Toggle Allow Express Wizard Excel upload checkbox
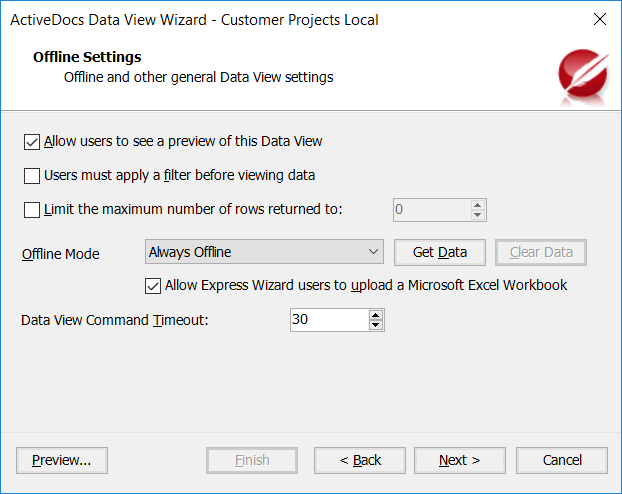 click(x=153, y=286)
